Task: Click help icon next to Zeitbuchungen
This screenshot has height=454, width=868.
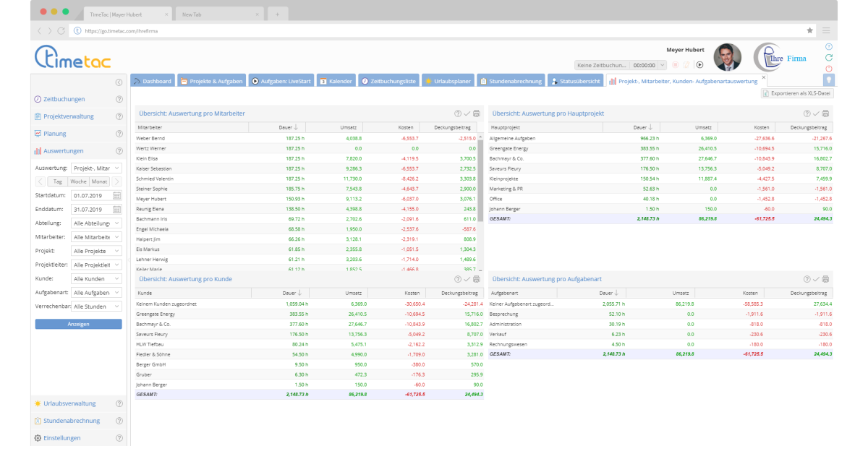Action: coord(119,100)
